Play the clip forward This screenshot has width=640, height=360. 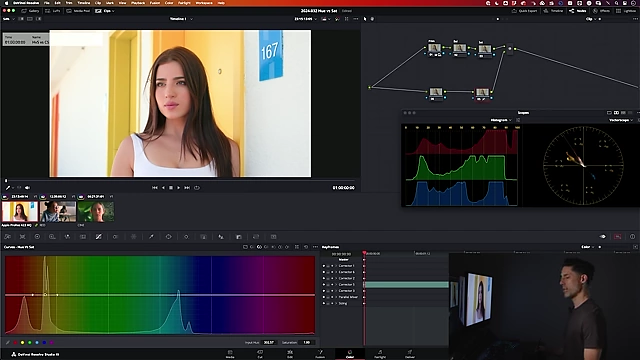(x=178, y=188)
